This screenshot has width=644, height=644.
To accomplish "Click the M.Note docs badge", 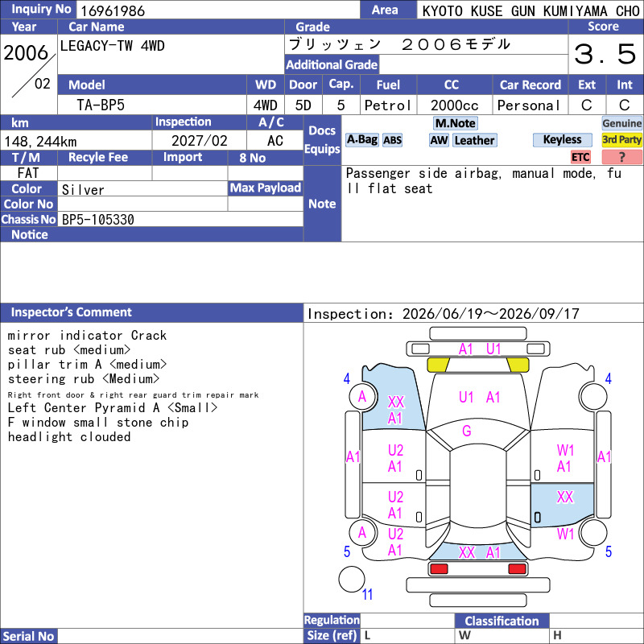I will pyautogui.click(x=455, y=123).
